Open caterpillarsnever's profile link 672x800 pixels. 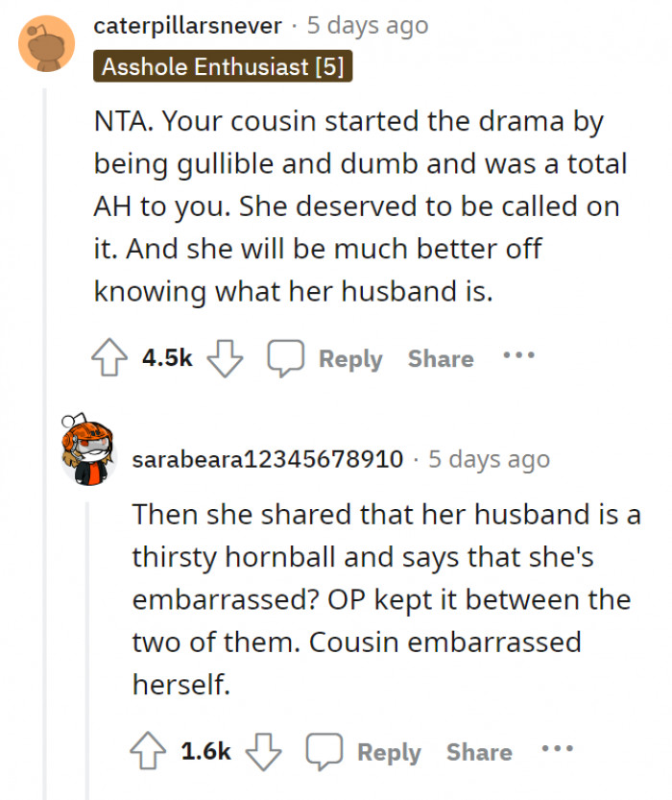[188, 25]
